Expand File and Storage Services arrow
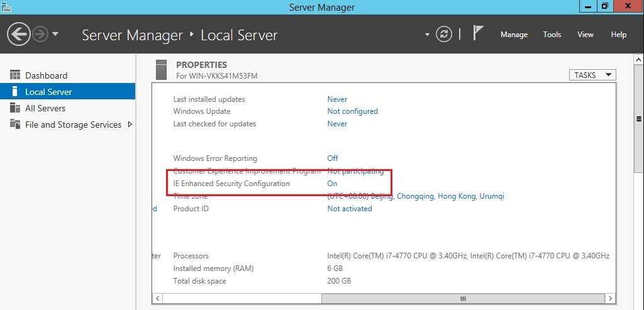Image resolution: width=644 pixels, height=310 pixels. coord(130,124)
